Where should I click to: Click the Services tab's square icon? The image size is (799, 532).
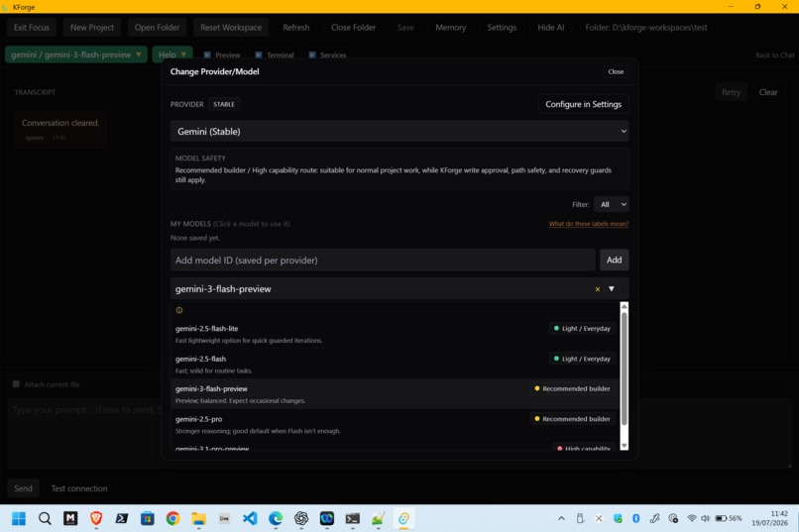[x=312, y=54]
